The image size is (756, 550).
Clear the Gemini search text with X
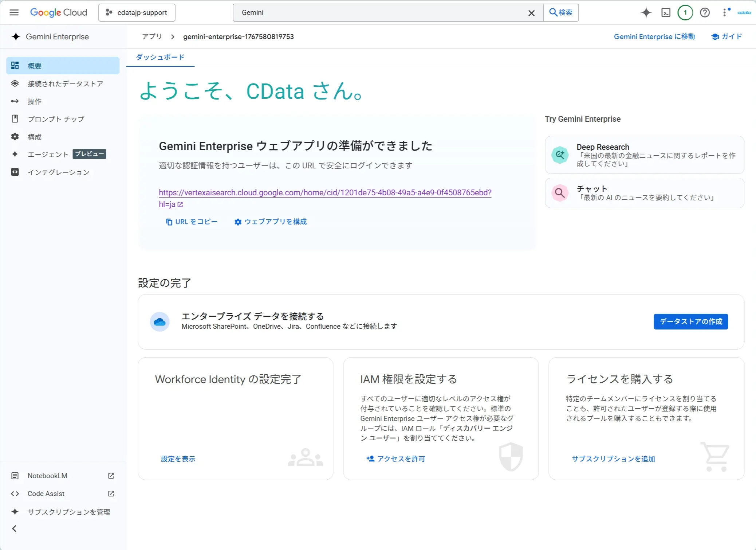coord(531,13)
